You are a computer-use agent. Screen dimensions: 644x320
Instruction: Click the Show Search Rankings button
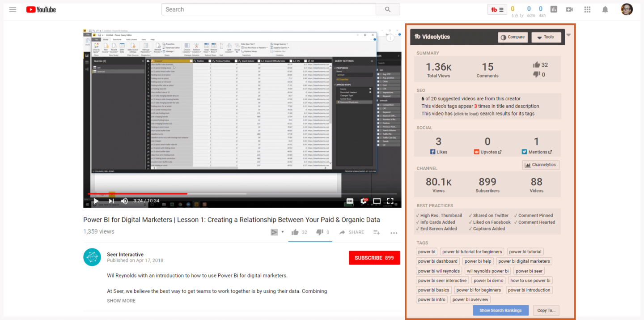click(500, 310)
